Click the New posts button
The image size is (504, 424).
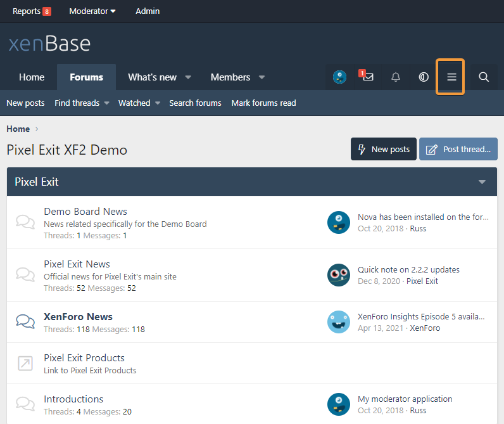[x=384, y=150]
